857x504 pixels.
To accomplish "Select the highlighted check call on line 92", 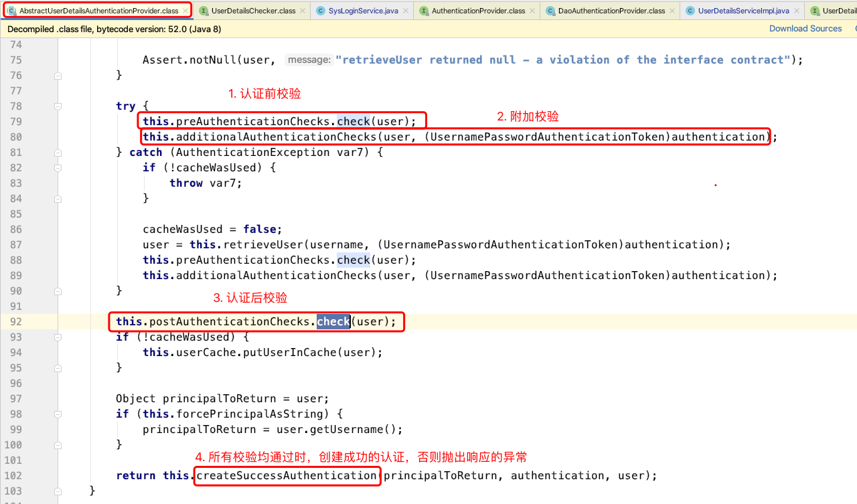I will (333, 321).
